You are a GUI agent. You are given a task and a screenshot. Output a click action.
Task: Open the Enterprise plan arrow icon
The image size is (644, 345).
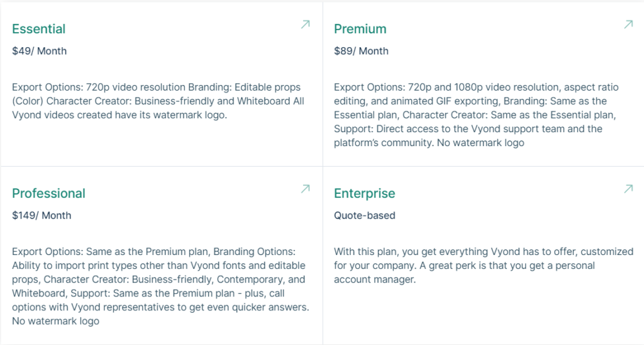pyautogui.click(x=628, y=189)
